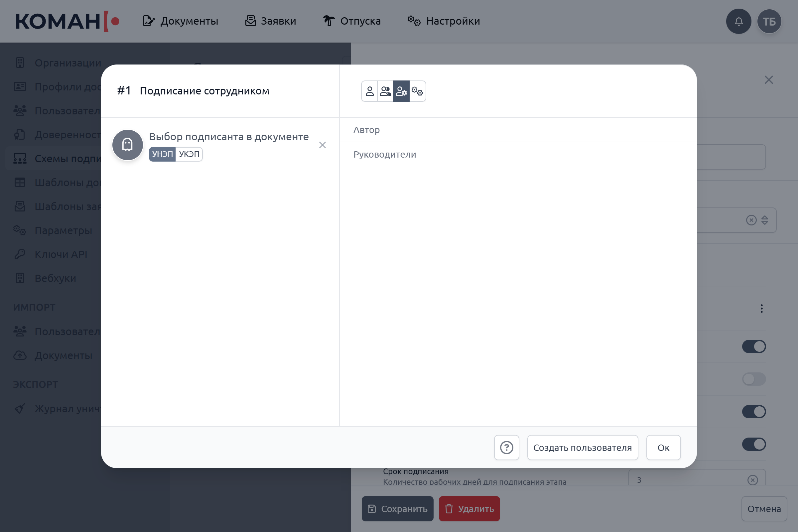Screen dimensions: 798x532
Task: Expand the background select with up-down arrows
Action: click(764, 220)
